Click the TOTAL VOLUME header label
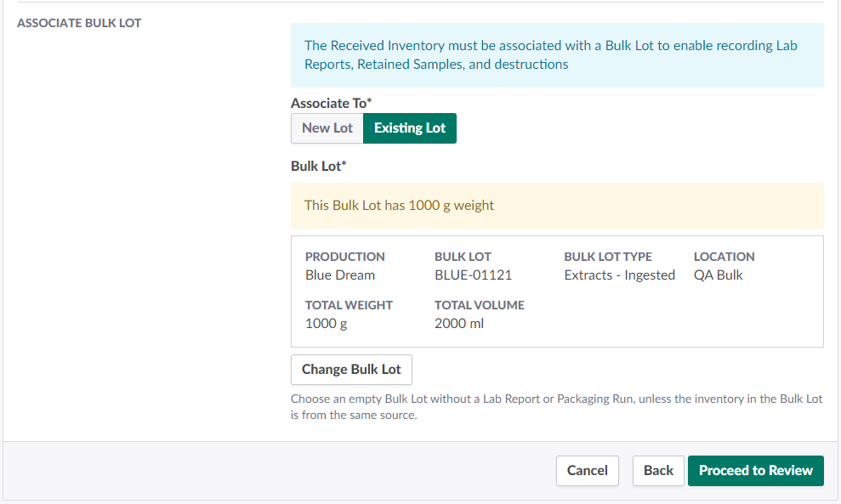This screenshot has height=504, width=841. (x=479, y=305)
